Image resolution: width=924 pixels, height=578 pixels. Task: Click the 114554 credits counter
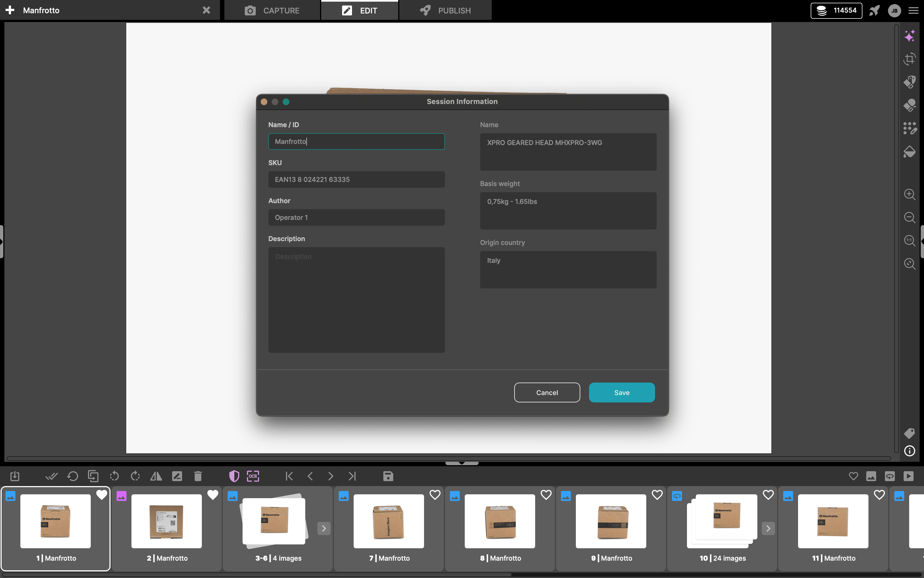tap(836, 10)
